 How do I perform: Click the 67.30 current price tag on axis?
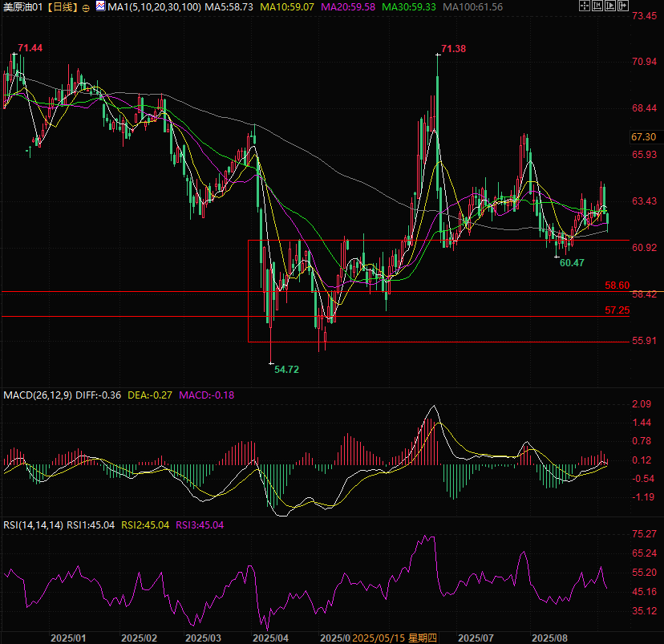644,137
